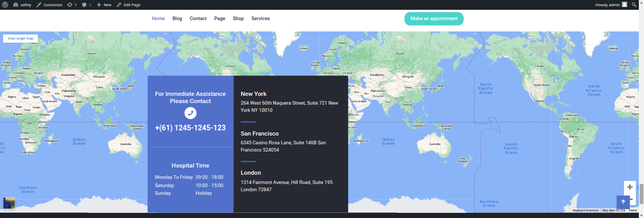
Task: Click the admin bar search icon
Action: coord(634,5)
